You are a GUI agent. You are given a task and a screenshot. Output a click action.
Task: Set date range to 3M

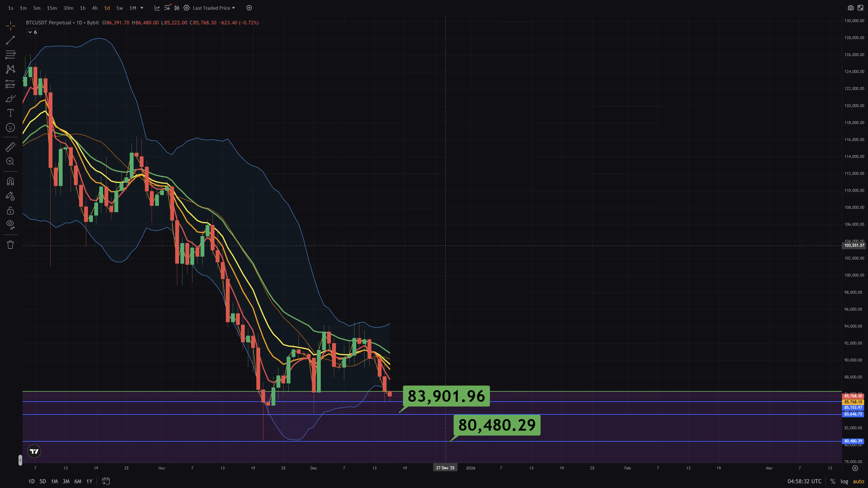tap(66, 481)
